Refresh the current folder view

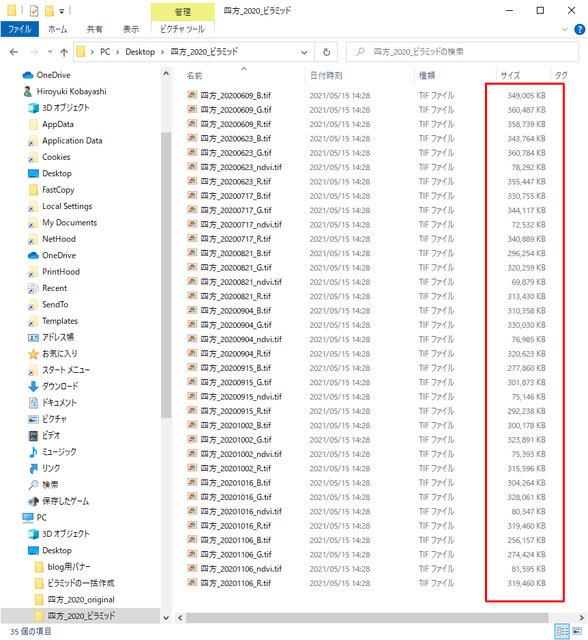pos(326,52)
